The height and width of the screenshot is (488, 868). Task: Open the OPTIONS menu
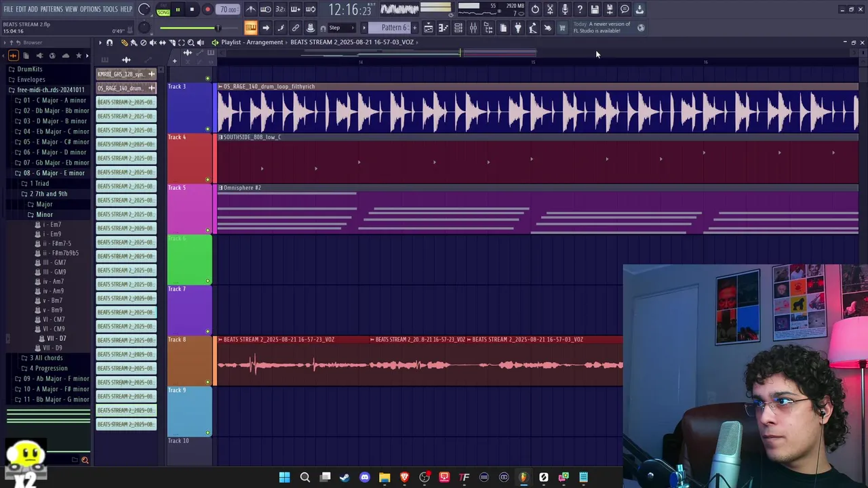tap(90, 9)
